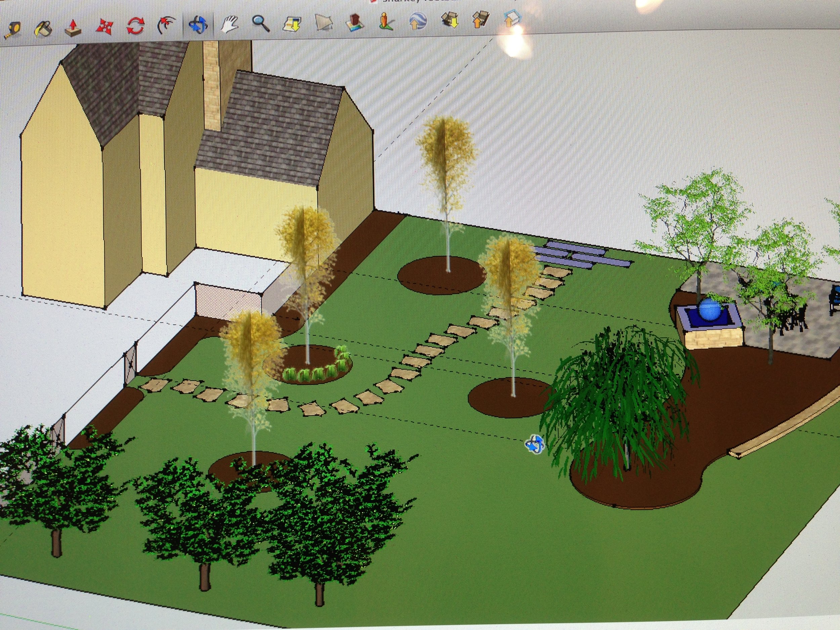The height and width of the screenshot is (630, 840).
Task: Select the Rotate tool
Action: click(135, 26)
